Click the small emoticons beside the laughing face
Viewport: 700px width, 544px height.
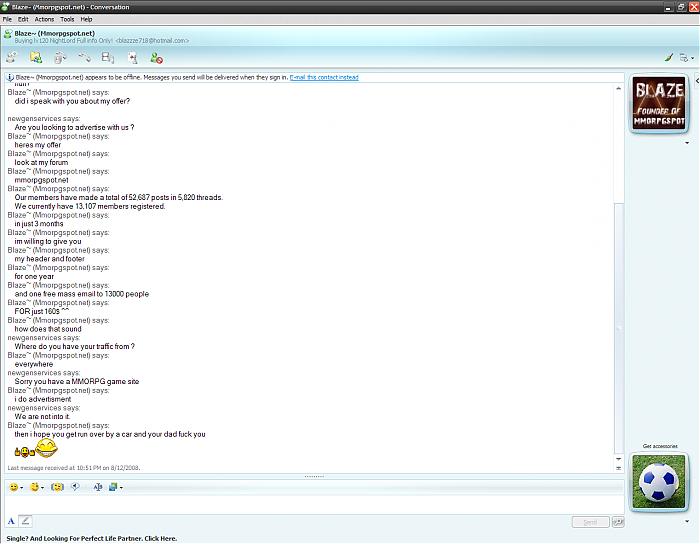click(25, 452)
